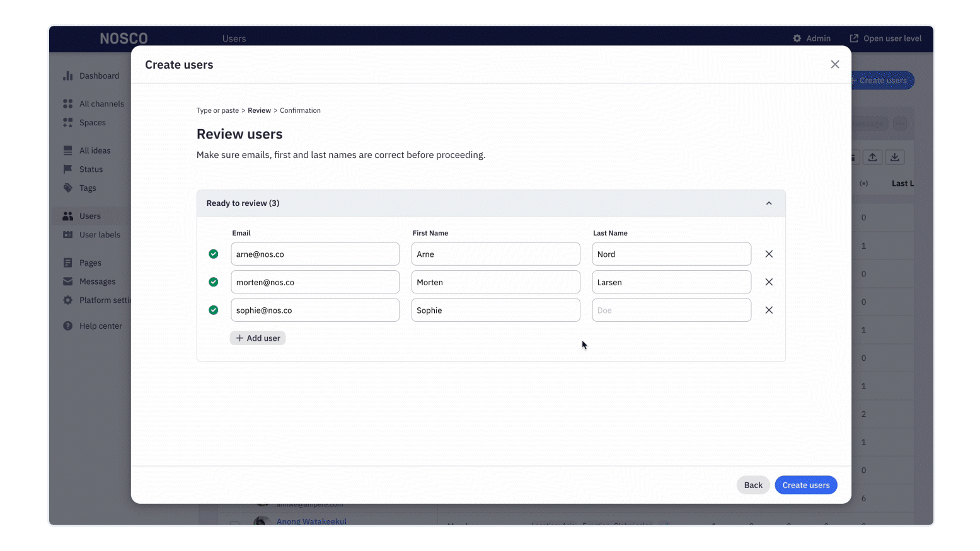Image resolution: width=980 pixels, height=551 pixels.
Task: Edit Morten's first name field
Action: 495,281
